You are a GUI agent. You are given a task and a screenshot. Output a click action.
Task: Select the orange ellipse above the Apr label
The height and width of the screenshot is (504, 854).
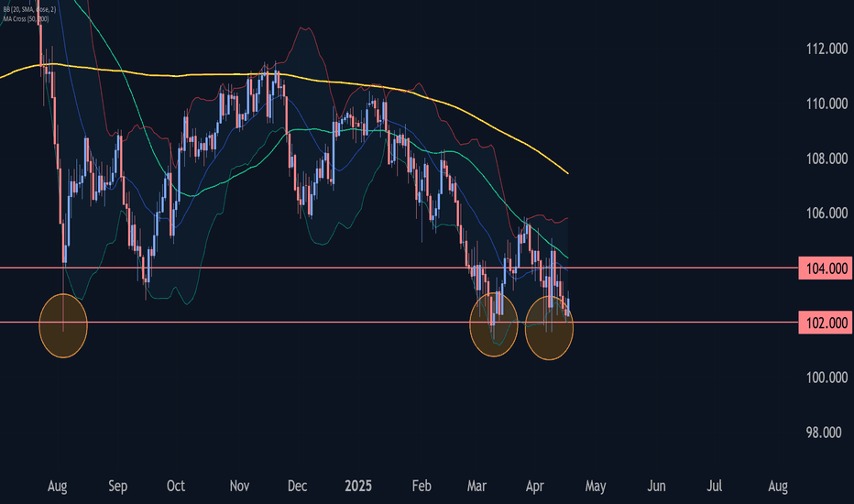pos(549,327)
